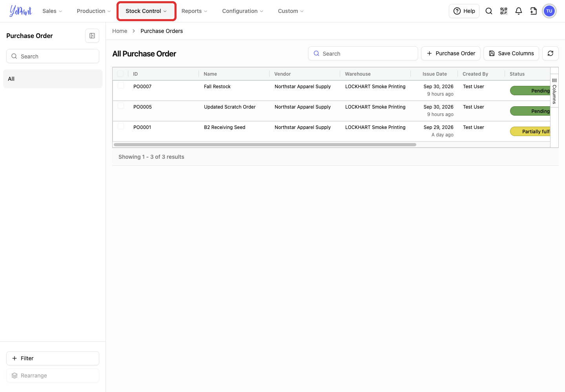The image size is (565, 392).
Task: Click the new document icon in header
Action: (534, 11)
